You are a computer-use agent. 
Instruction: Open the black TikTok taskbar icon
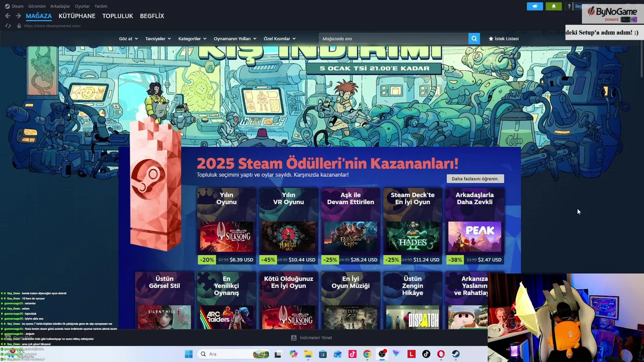point(426,354)
